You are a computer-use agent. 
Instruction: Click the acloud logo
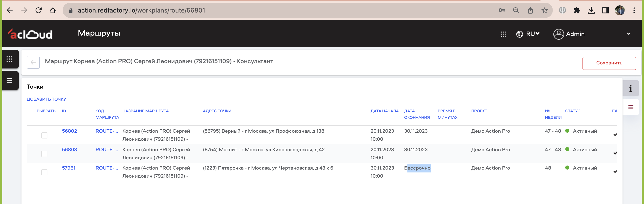point(30,34)
